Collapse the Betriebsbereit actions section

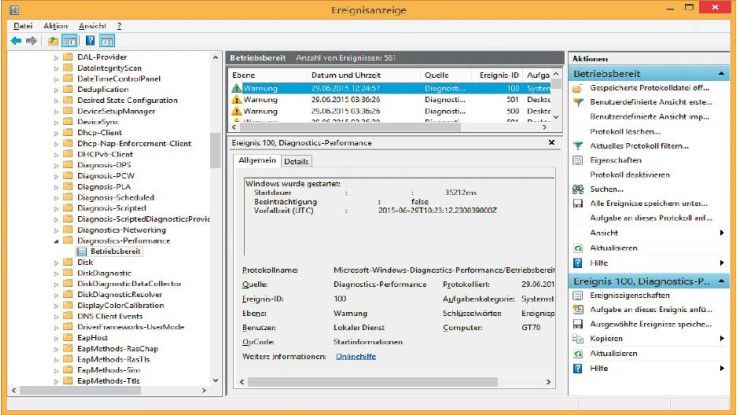point(722,74)
